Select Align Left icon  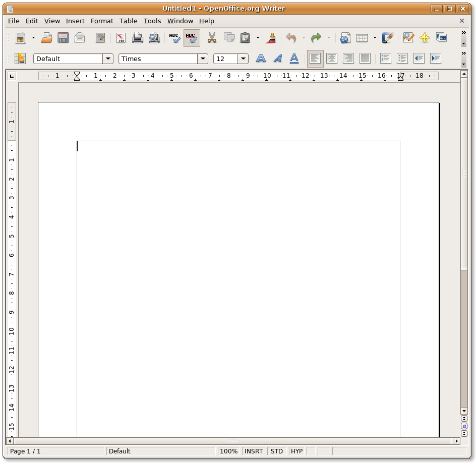(x=315, y=59)
